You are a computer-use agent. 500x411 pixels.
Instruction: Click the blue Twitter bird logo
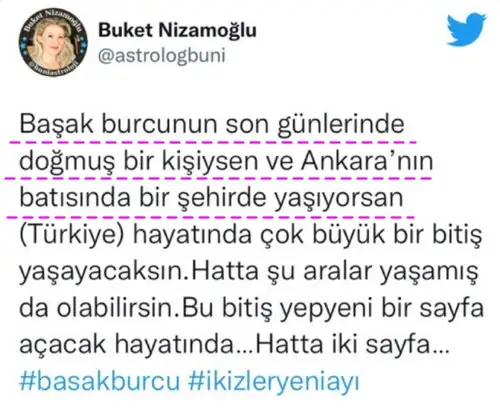coord(466,29)
